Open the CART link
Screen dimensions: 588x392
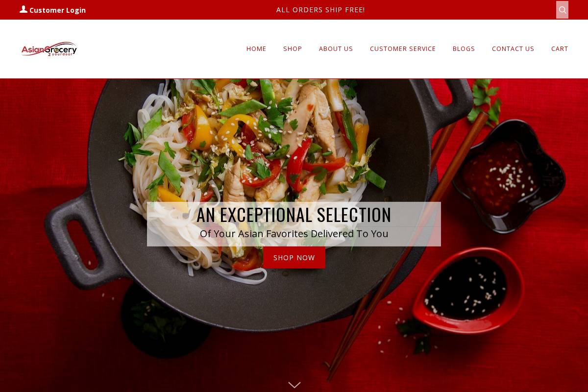tap(560, 49)
